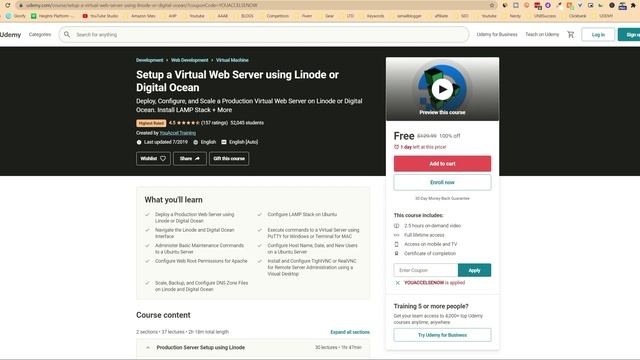Open Teach on Udemy link
The image size is (640, 360).
(x=542, y=35)
